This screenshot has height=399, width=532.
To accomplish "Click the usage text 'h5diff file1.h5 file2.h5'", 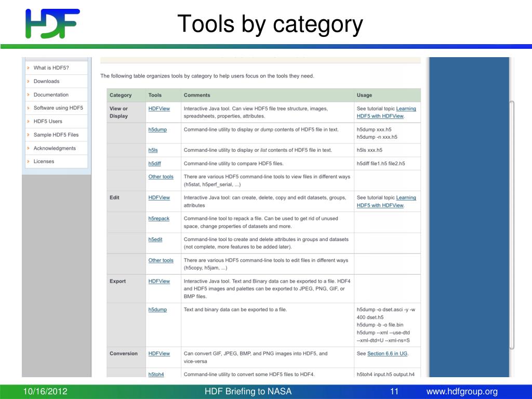I will 381,164.
